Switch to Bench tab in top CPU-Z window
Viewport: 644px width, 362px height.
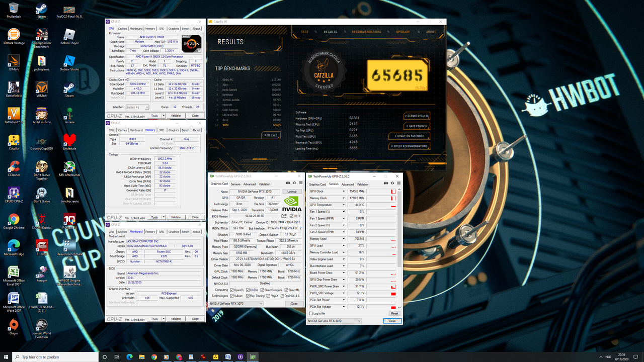186,29
